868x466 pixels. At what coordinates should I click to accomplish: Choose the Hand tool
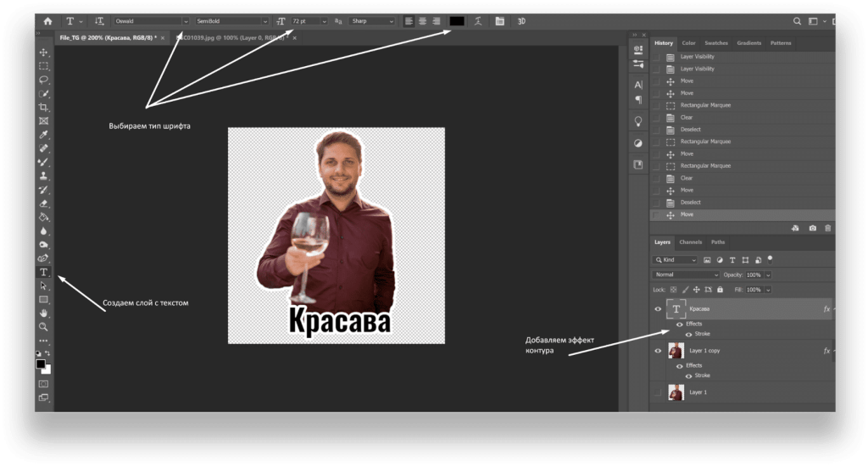tap(43, 313)
